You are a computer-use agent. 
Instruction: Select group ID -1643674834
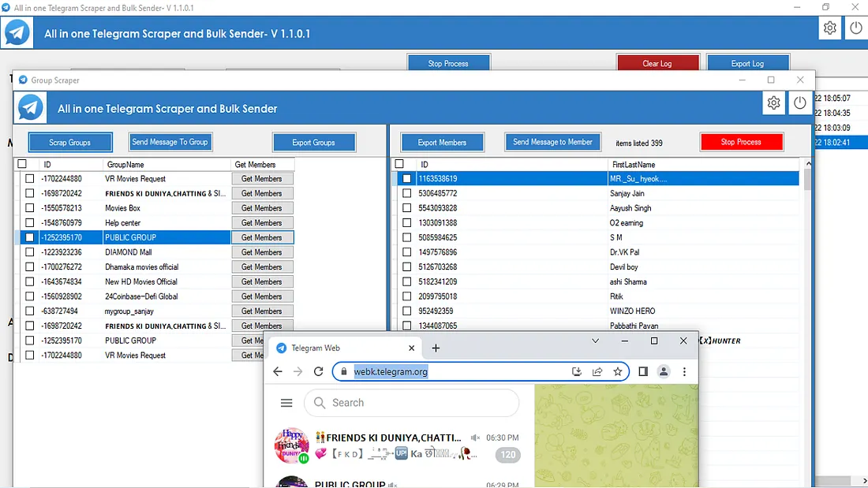click(62, 281)
